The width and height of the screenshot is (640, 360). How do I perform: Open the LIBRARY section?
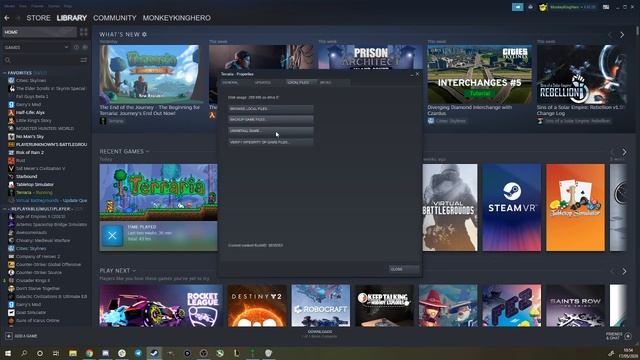coord(71,18)
